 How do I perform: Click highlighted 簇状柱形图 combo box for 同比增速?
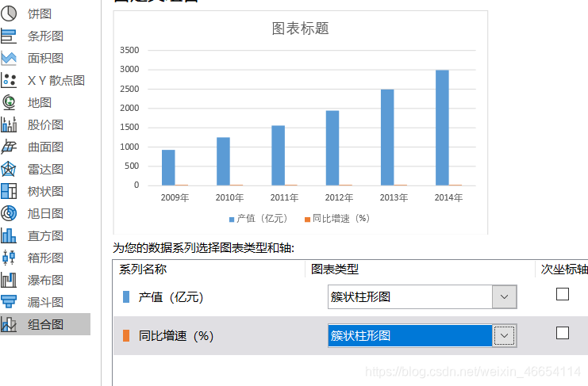point(422,335)
